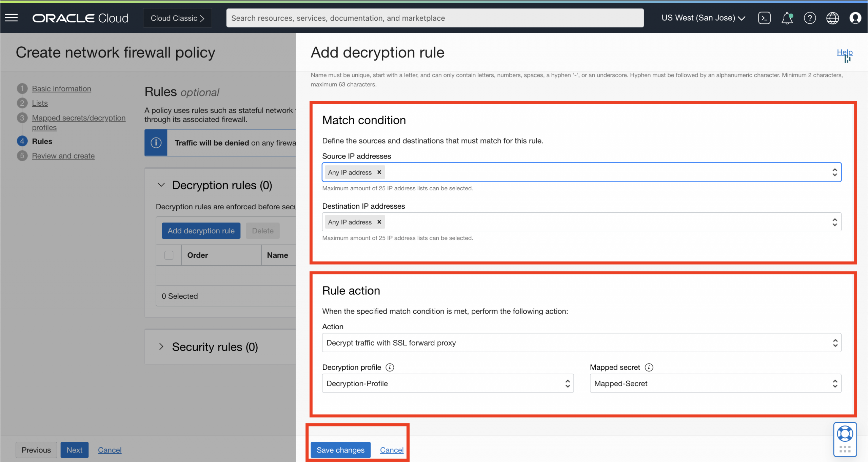The height and width of the screenshot is (462, 868).
Task: Click the help question mark icon
Action: point(810,18)
